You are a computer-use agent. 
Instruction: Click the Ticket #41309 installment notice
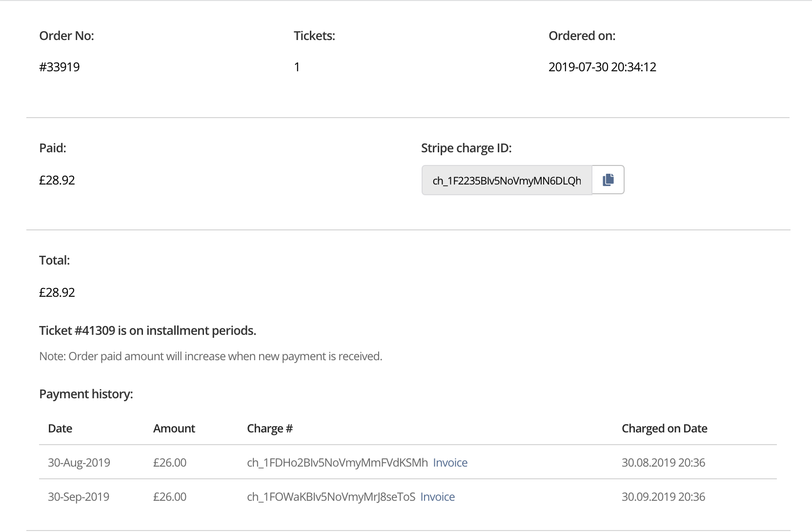click(147, 330)
